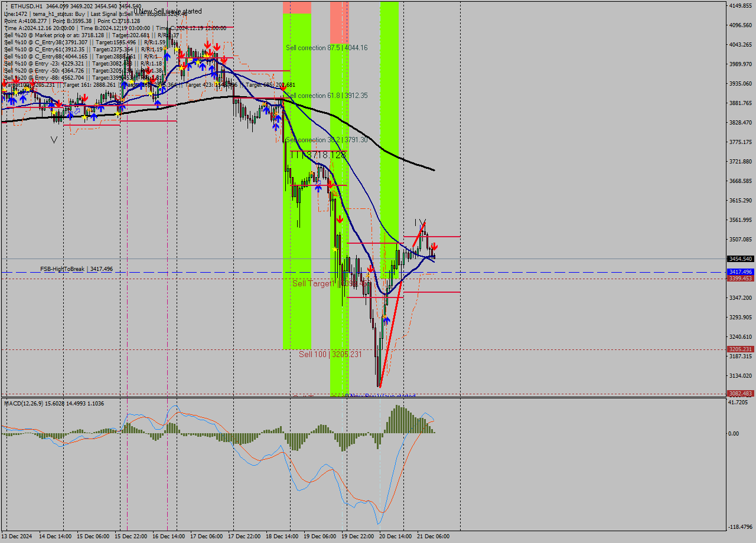Click the '19 Dec 22:00' time label

(x=358, y=537)
